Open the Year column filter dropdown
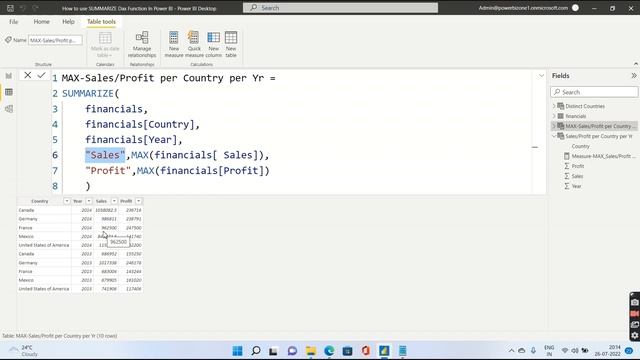 click(89, 201)
